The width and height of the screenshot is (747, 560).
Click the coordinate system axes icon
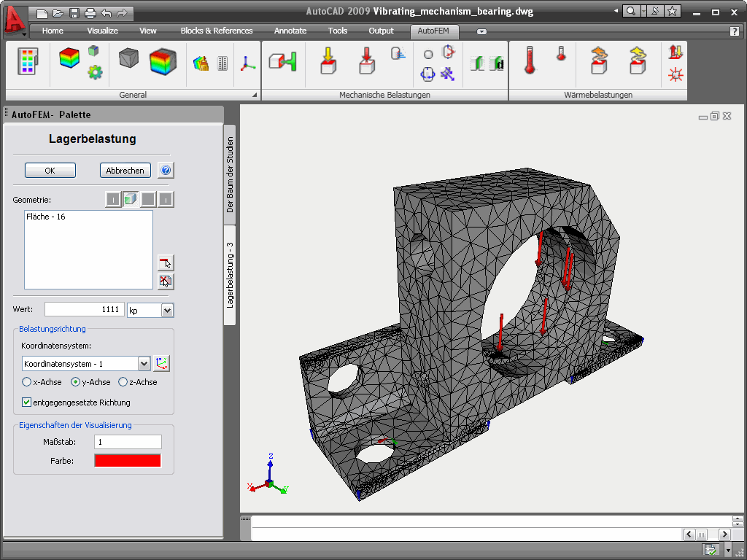point(248,63)
